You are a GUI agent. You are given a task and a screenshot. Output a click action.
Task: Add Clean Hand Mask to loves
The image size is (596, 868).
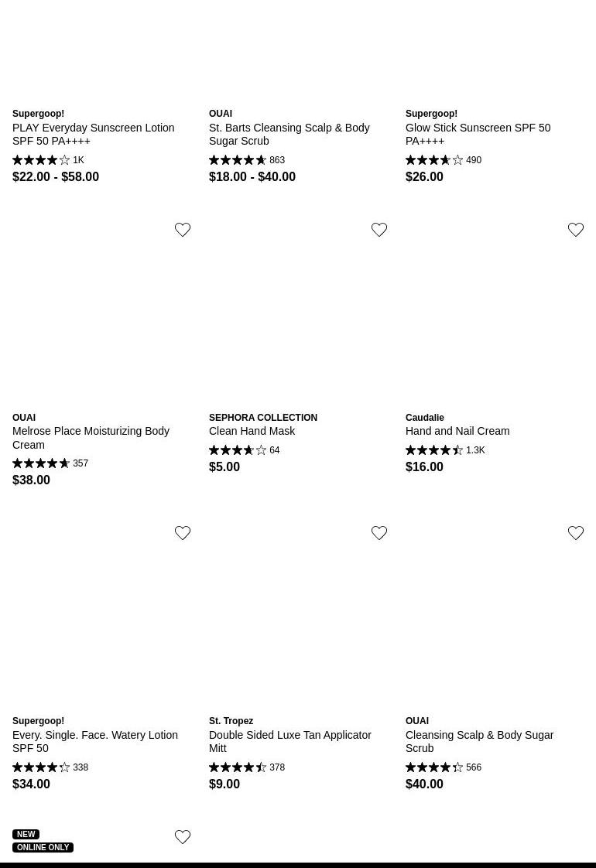pos(379,230)
